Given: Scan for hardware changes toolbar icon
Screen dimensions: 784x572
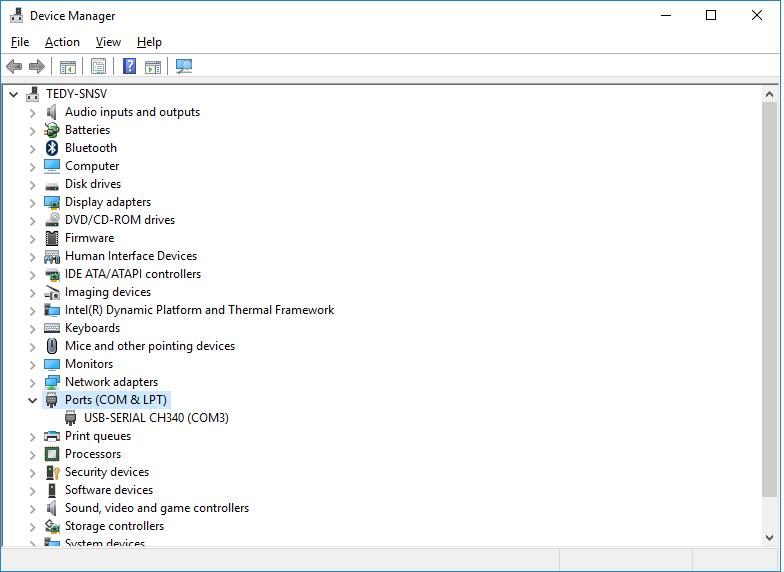Looking at the screenshot, I should (x=184, y=67).
